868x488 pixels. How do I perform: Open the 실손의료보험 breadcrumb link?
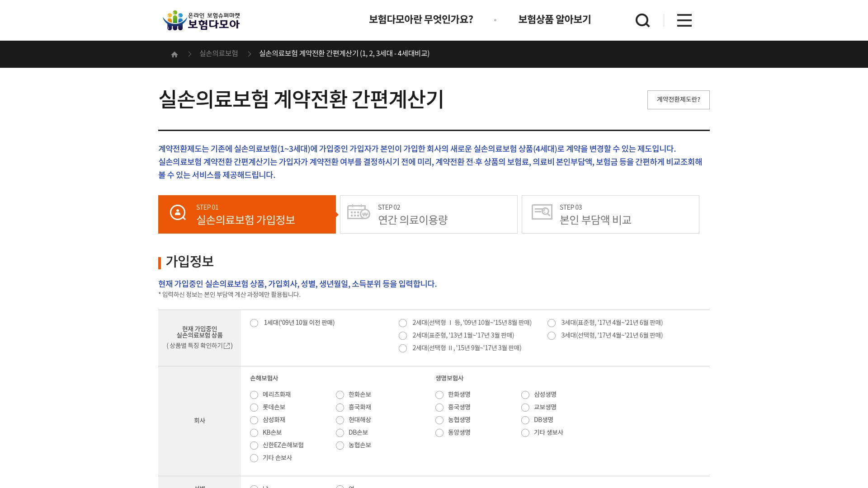219,53
